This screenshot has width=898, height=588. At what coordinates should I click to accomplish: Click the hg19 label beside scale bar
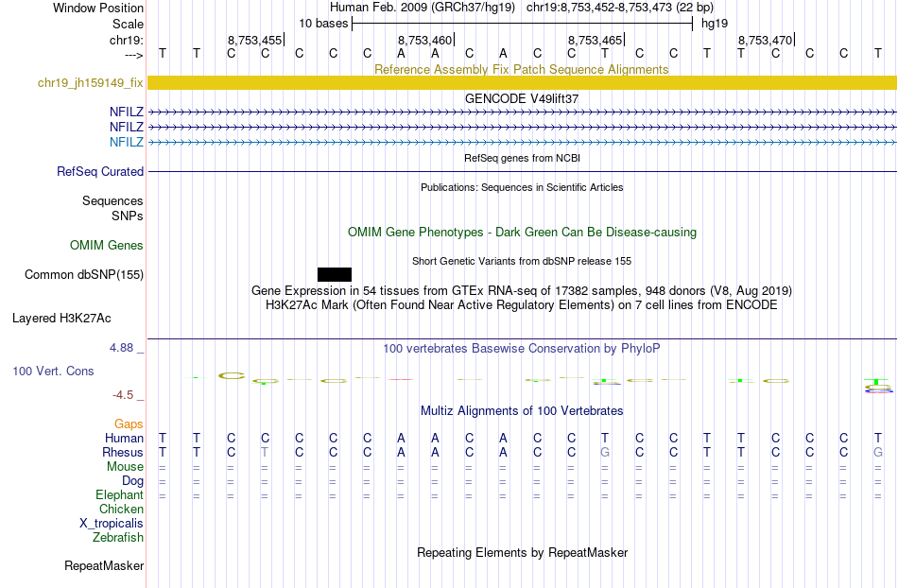point(715,24)
